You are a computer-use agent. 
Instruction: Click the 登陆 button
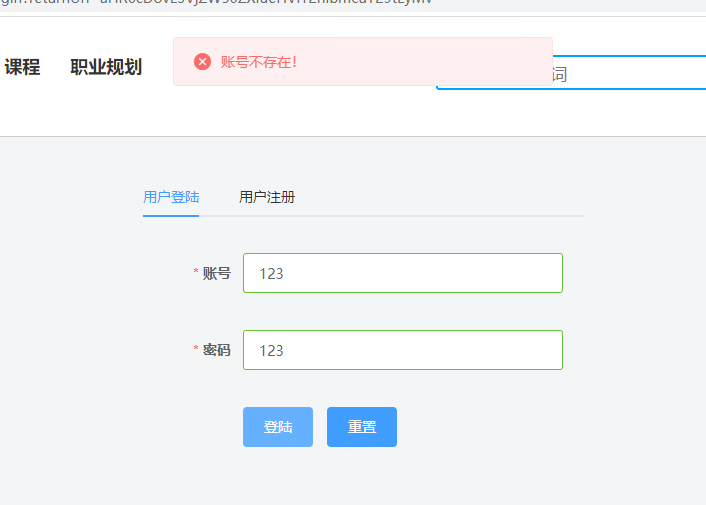pos(278,427)
